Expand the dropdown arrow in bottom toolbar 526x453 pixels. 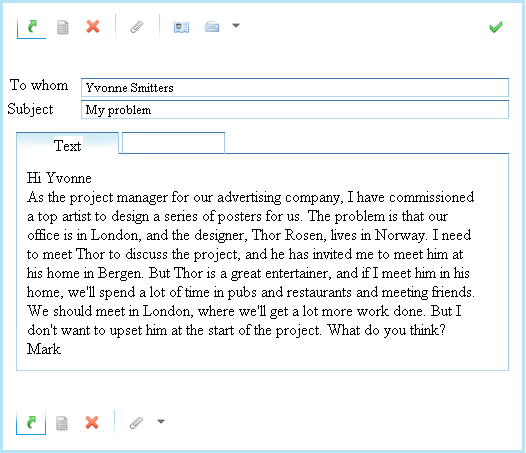point(161,421)
